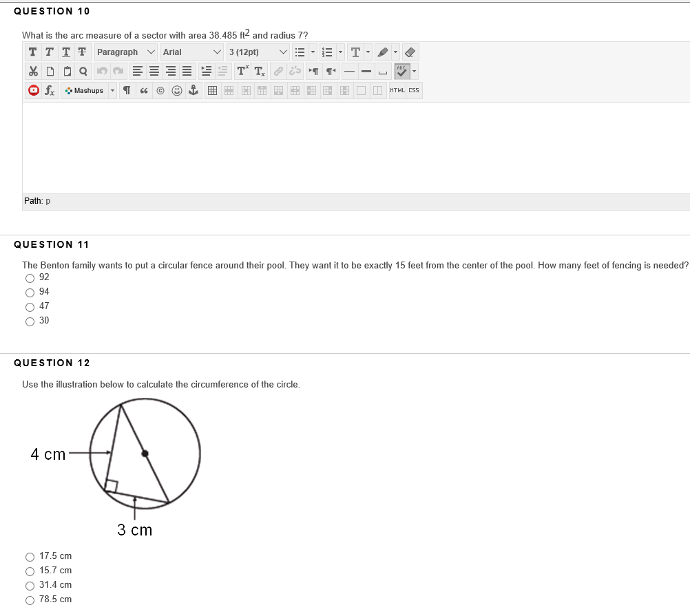Image resolution: width=690 pixels, height=616 pixels.
Task: Open the Arial font family dropdown
Action: [191, 51]
